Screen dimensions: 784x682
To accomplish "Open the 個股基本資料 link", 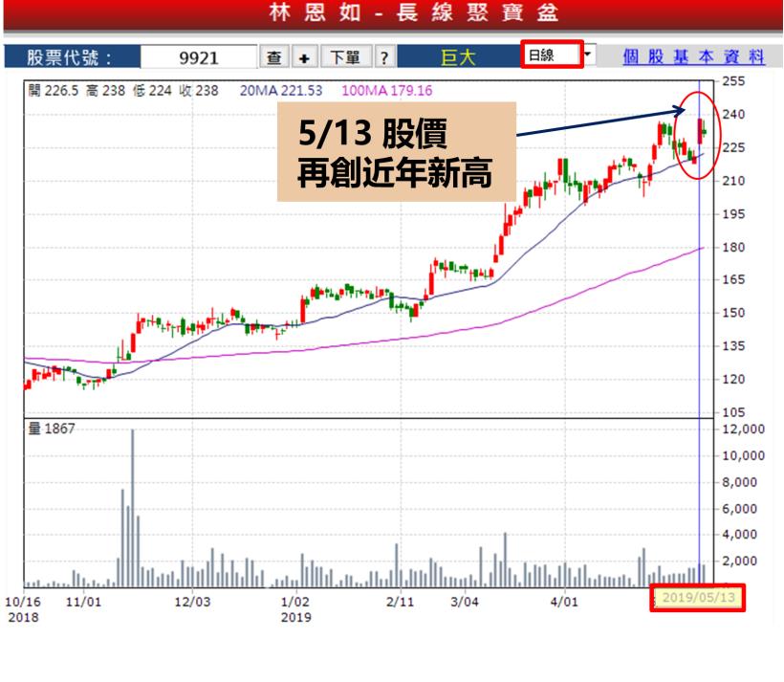I will coord(693,56).
